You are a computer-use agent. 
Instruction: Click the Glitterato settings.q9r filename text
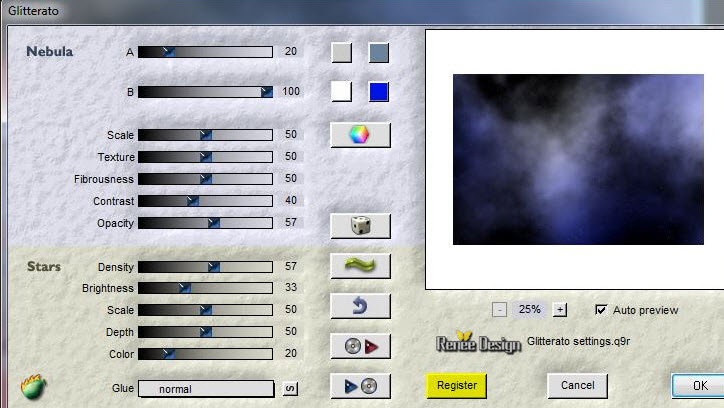click(578, 342)
